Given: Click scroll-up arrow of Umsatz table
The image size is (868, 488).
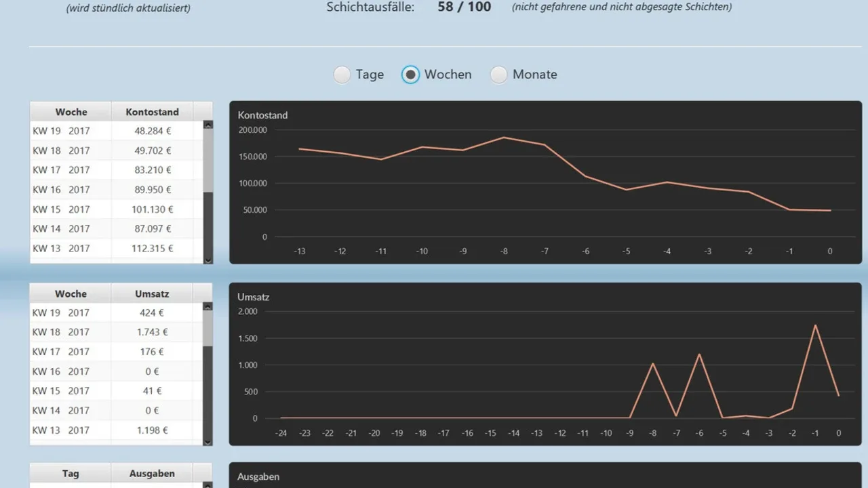Looking at the screenshot, I should pos(208,306).
